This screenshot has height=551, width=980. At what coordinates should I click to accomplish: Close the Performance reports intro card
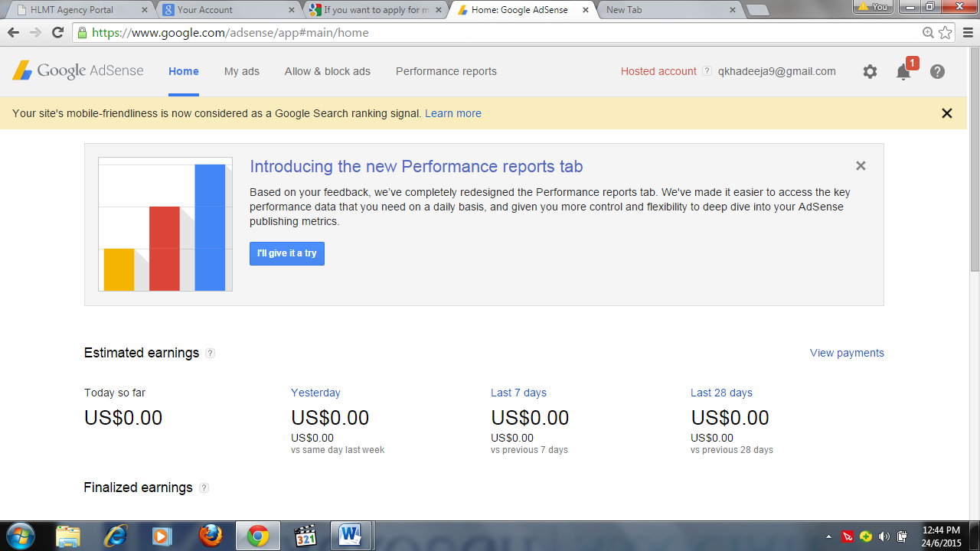tap(861, 165)
